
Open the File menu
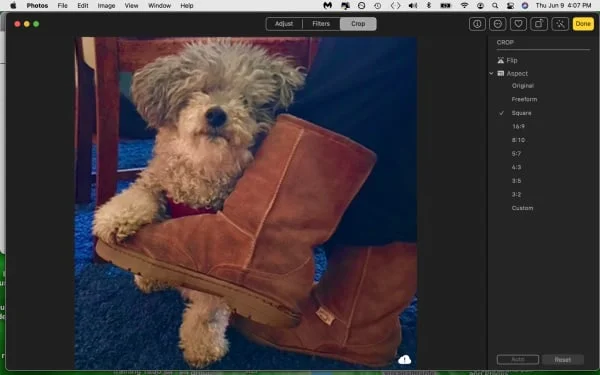tap(62, 5)
